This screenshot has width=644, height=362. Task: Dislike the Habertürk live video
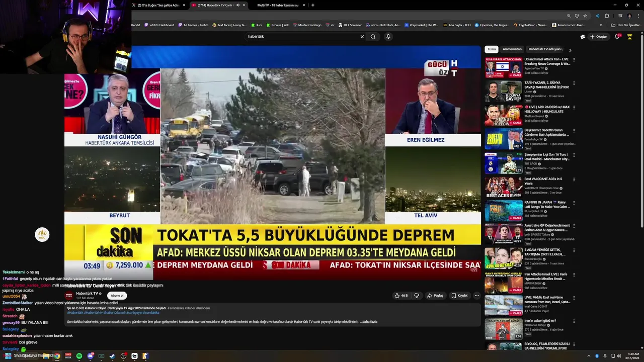[x=416, y=296]
